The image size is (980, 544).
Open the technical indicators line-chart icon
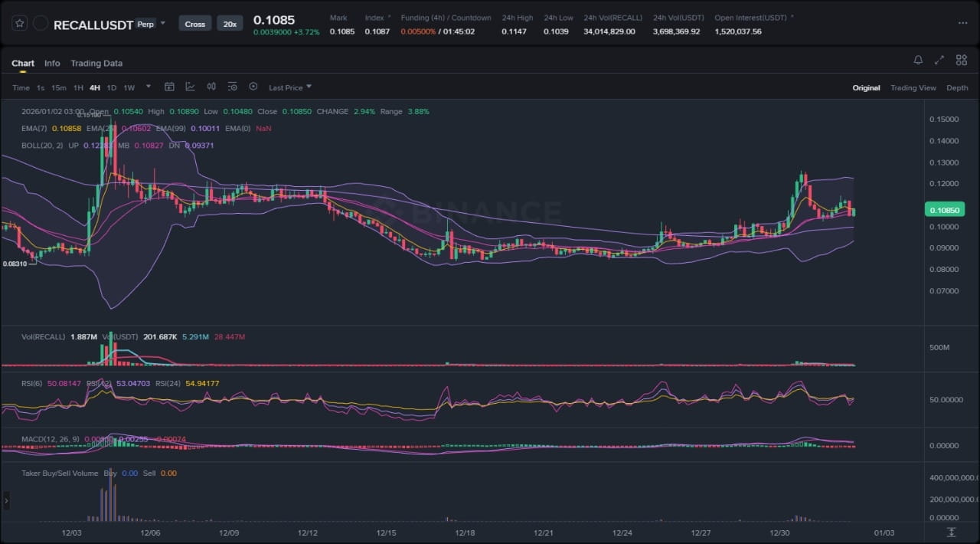tap(190, 87)
